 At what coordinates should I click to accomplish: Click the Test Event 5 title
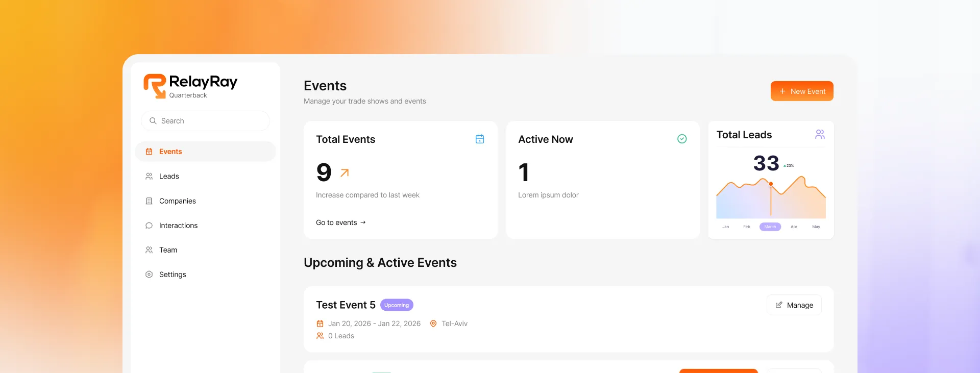click(346, 305)
